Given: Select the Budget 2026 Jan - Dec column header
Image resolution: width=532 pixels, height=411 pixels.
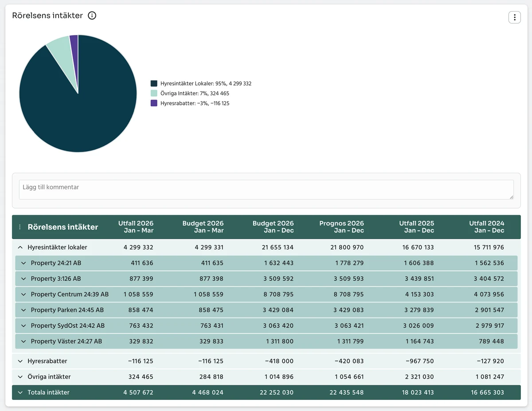Looking at the screenshot, I should (273, 227).
